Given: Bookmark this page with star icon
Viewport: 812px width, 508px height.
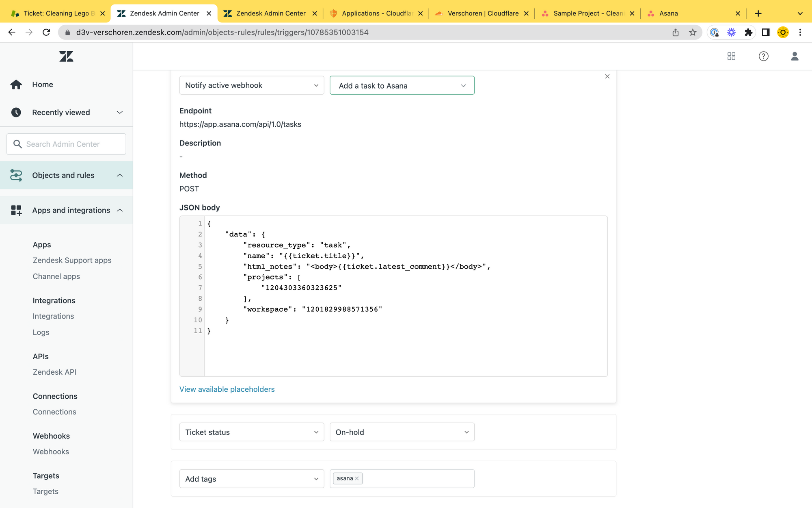Looking at the screenshot, I should point(693,32).
